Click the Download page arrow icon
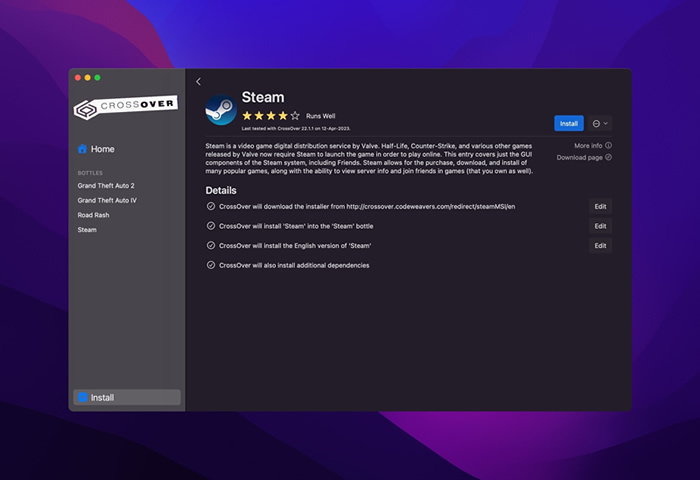This screenshot has width=700, height=480. click(x=608, y=157)
